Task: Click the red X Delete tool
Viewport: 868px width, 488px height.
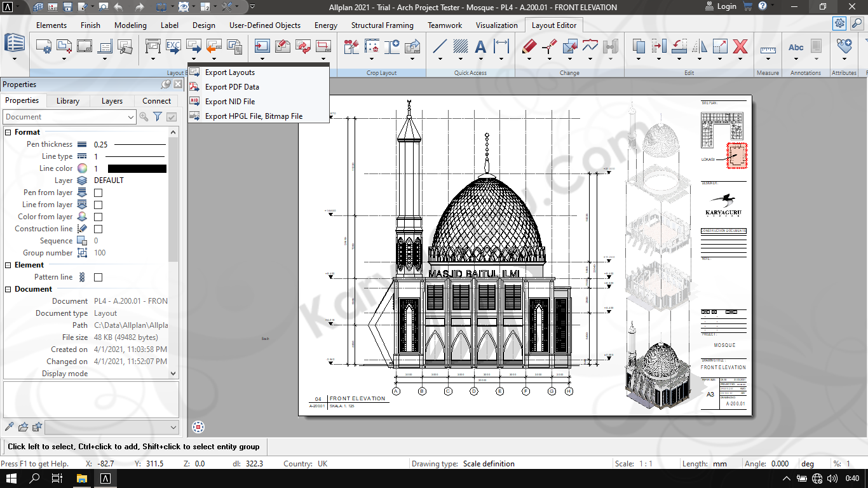Action: click(x=740, y=46)
